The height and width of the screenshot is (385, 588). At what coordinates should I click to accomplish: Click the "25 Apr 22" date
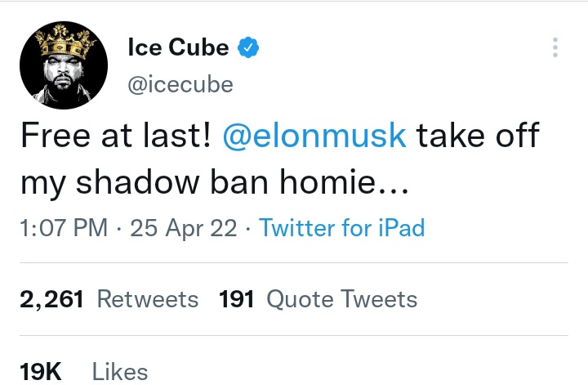pos(183,227)
